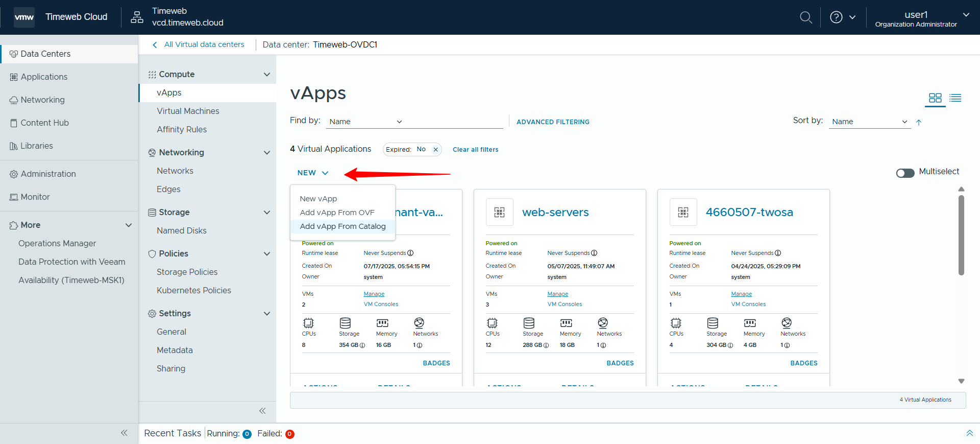Click the vApps list vertical scrollbar
This screenshot has width=980, height=444.
(961, 235)
